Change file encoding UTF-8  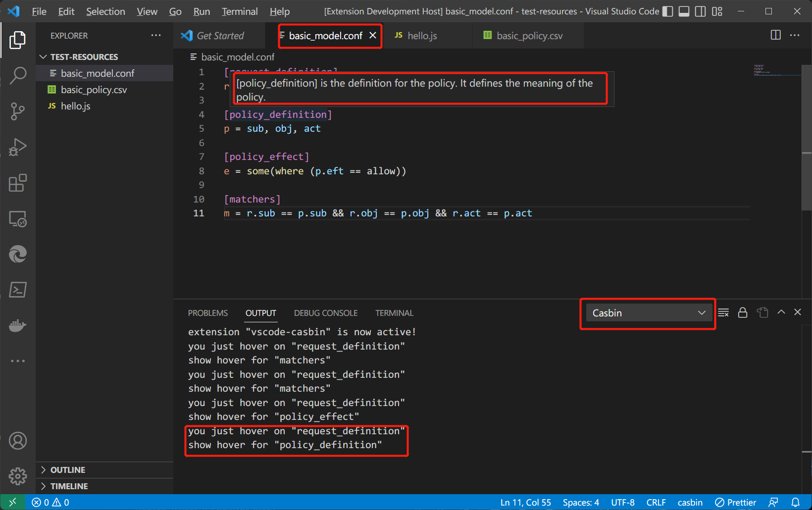[x=623, y=502]
